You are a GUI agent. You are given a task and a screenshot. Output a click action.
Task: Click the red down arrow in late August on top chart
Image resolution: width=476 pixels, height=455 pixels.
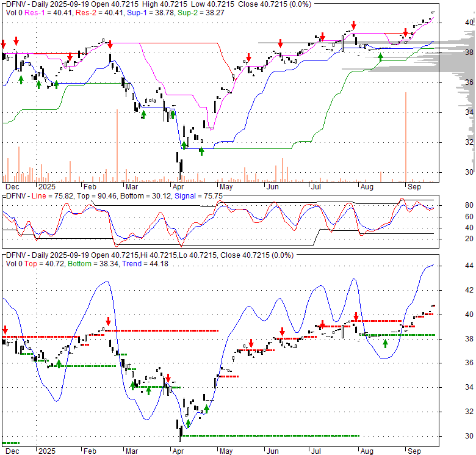click(x=405, y=32)
